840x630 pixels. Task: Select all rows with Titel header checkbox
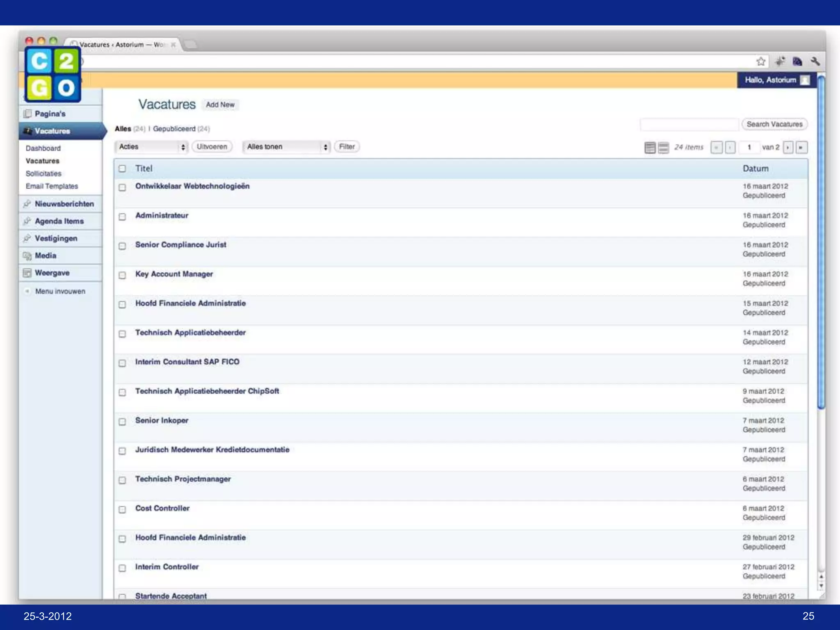coord(122,169)
